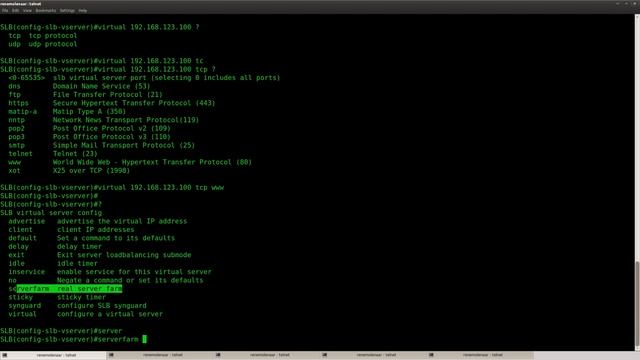Click the 'SLB virtual server config' heading

pos(51,213)
